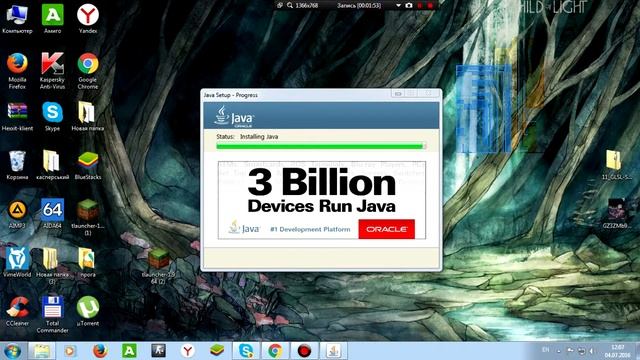Open the Mozilla Firefox desktop shortcut
The width and height of the screenshot is (640, 360).
[x=17, y=71]
